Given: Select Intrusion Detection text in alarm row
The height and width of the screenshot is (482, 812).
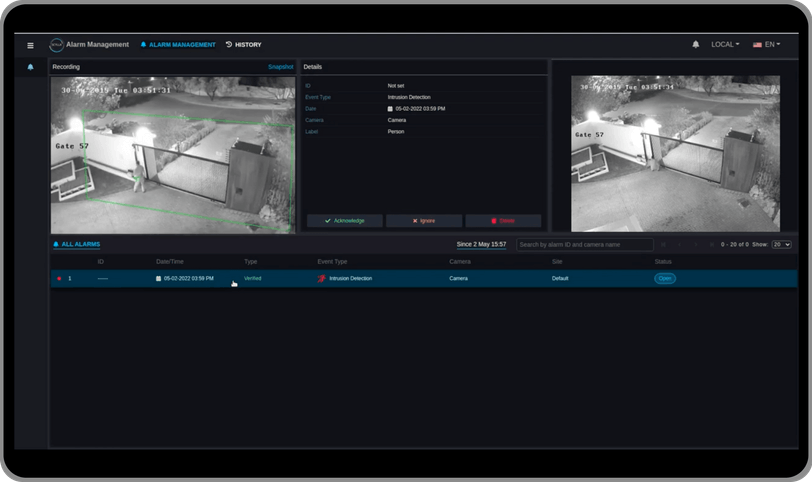Looking at the screenshot, I should 351,279.
